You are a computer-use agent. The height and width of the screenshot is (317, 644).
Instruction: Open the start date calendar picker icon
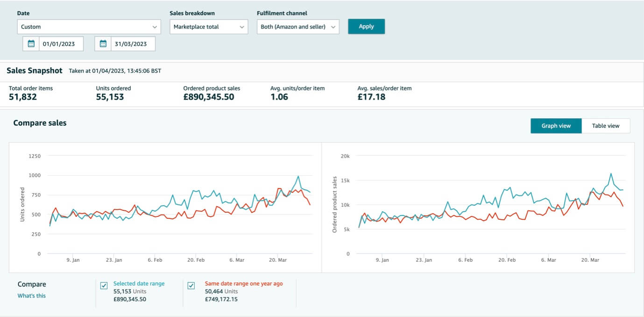coord(31,44)
